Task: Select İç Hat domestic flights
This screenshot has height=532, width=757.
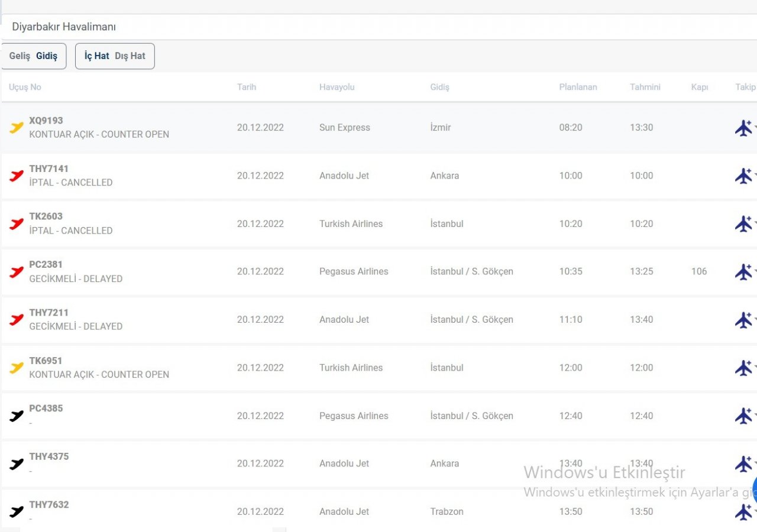Action: (96, 56)
